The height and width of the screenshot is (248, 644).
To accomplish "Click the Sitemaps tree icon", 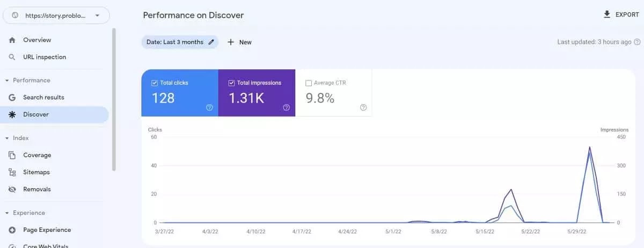I will [12, 172].
